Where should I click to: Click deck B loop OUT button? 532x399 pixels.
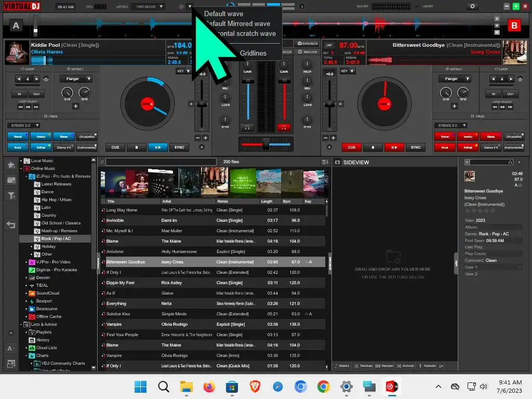pos(510,94)
